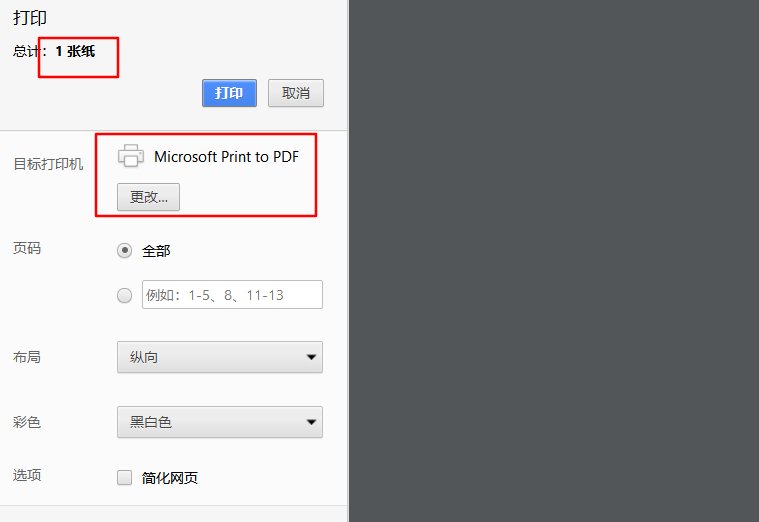Click the Microsoft Print to PDF printer name

(x=226, y=156)
